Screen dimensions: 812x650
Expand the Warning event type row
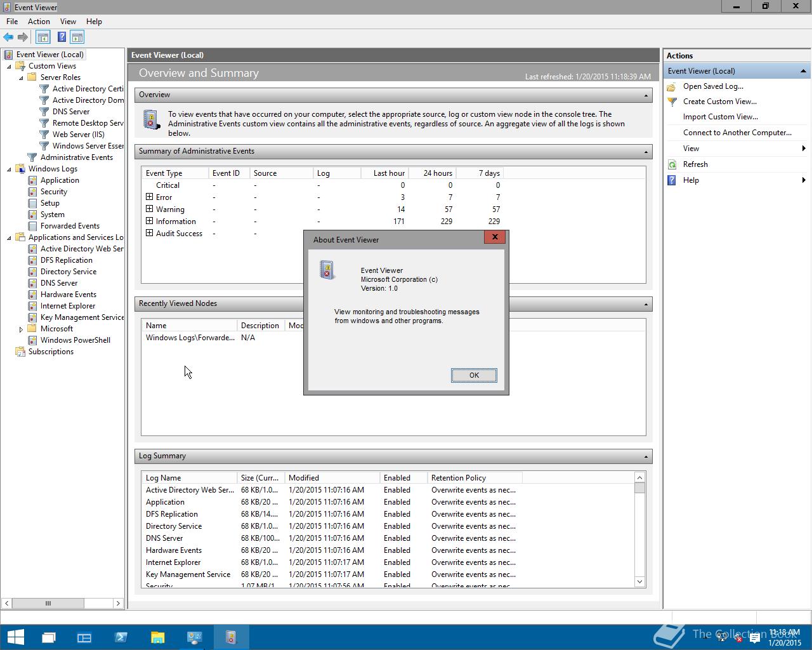[150, 209]
